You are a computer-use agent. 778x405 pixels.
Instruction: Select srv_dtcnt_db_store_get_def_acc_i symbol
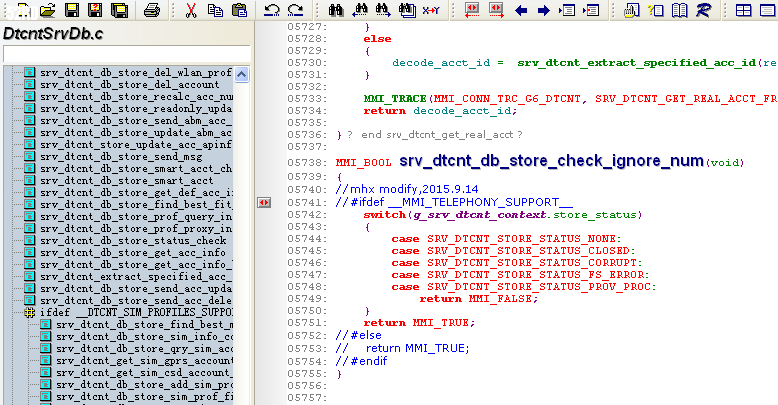click(x=136, y=192)
